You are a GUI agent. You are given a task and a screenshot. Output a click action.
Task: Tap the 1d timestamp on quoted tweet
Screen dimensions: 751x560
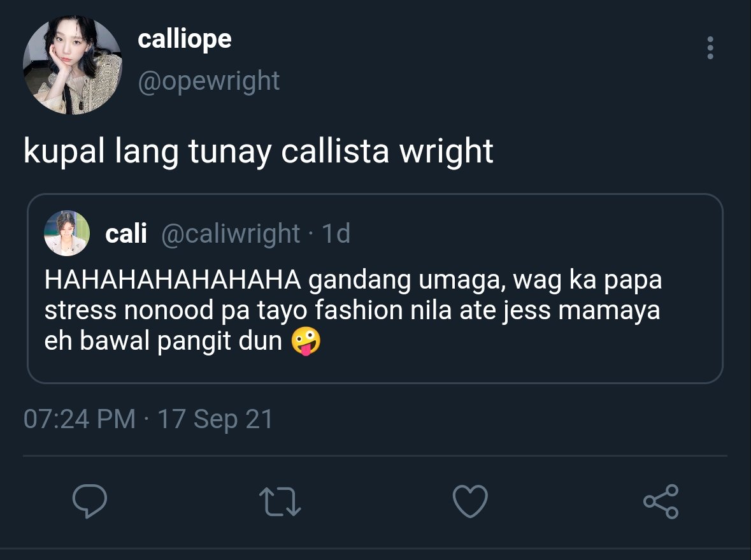tap(336, 234)
